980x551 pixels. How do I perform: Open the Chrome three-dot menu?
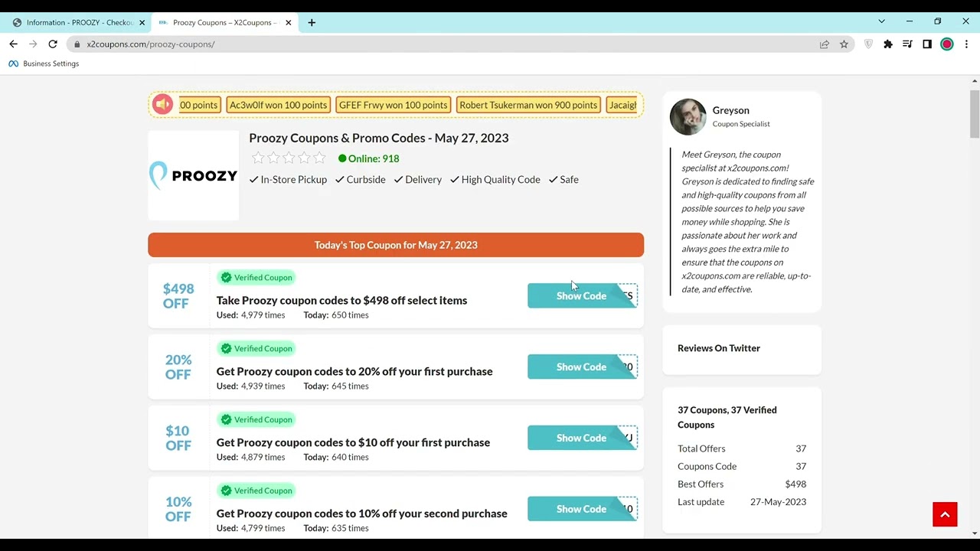[x=967, y=44]
